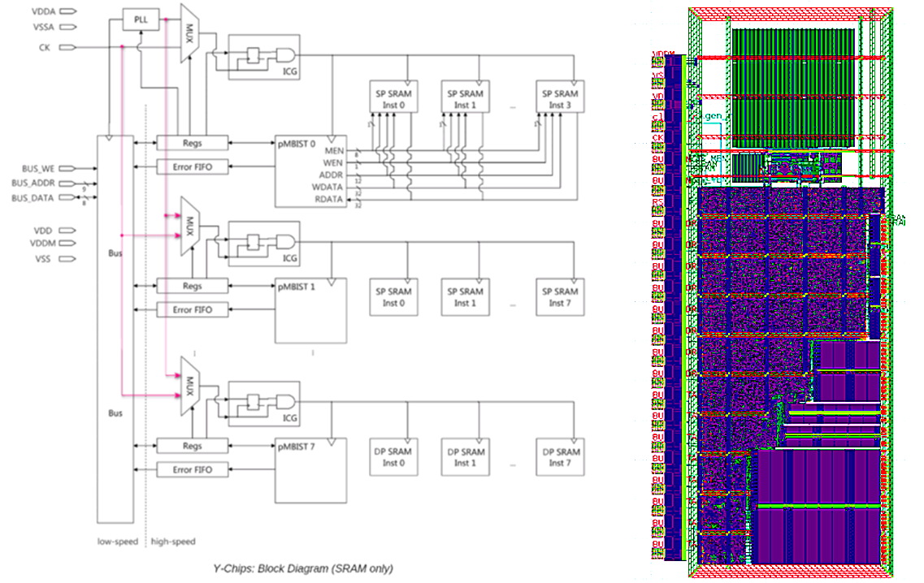Click the ICG block clocking pMBIST 7
This screenshot has width=924, height=583.
[264, 404]
